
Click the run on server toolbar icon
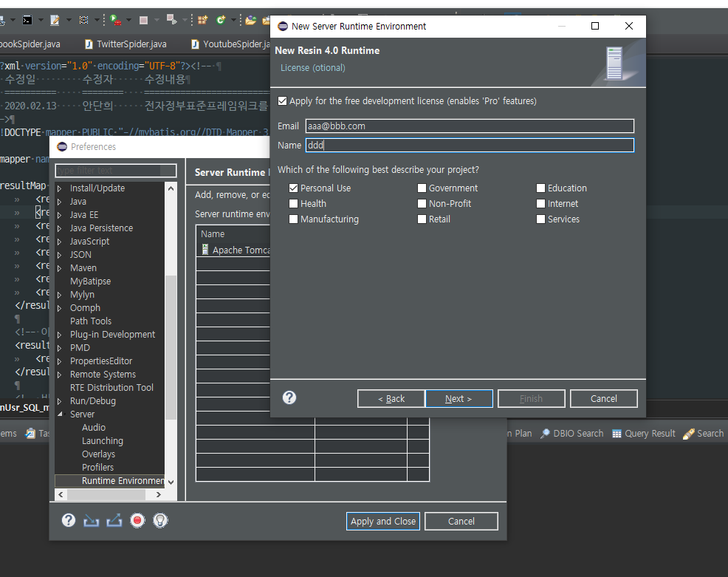click(116, 20)
